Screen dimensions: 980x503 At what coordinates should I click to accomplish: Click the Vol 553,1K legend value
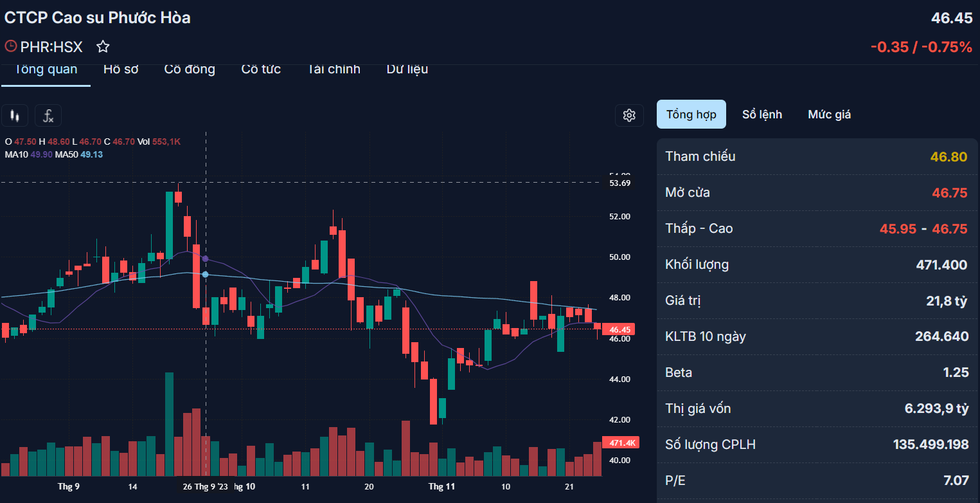[x=166, y=142]
